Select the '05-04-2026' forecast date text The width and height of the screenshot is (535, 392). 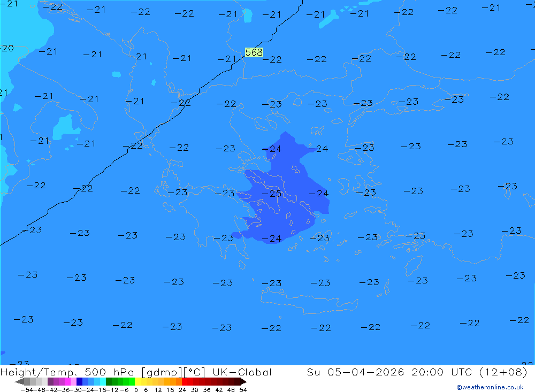click(365, 372)
